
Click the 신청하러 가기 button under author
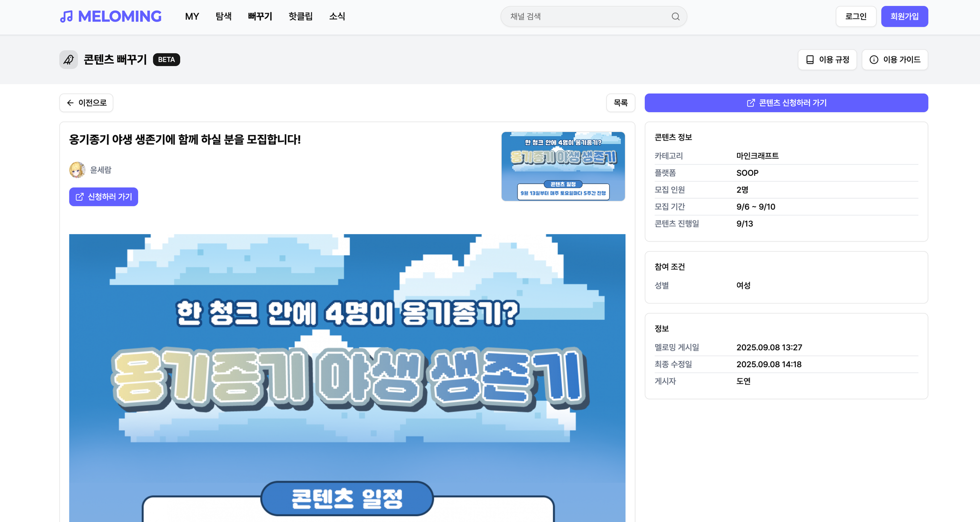click(x=103, y=197)
